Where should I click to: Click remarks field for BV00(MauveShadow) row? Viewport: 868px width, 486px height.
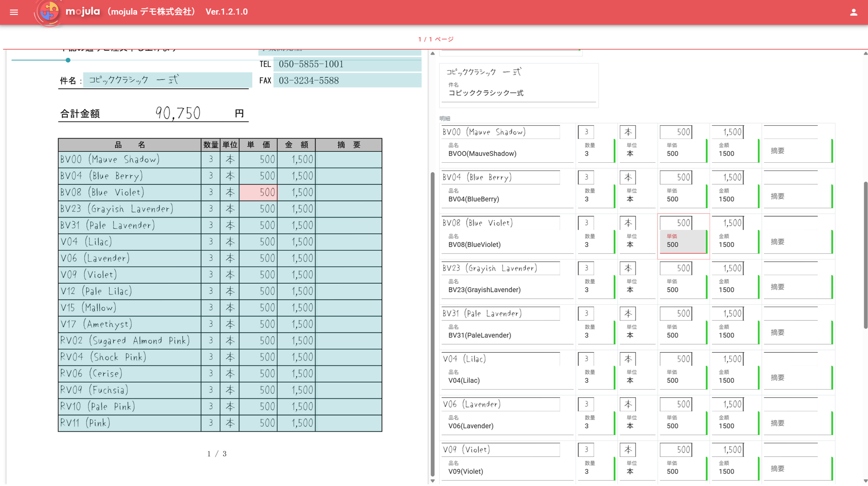click(798, 151)
